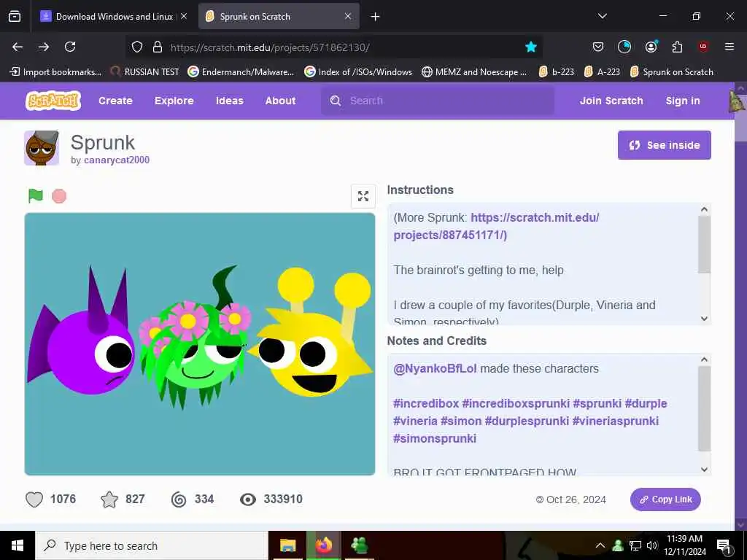Open the @NyankoBfLol profile link
The image size is (747, 560).
435,368
